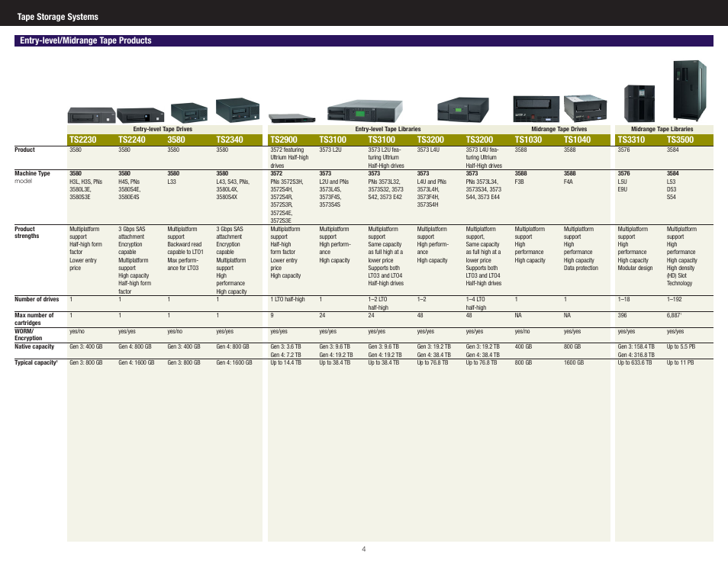Click the '1–192' number of drives cell
This screenshot has width=728, height=563.
coord(675,299)
